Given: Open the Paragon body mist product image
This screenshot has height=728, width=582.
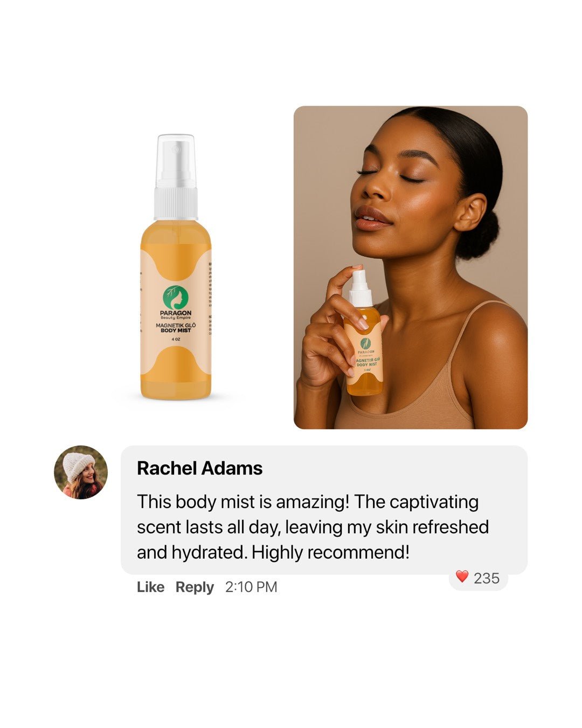Looking at the screenshot, I should (176, 267).
